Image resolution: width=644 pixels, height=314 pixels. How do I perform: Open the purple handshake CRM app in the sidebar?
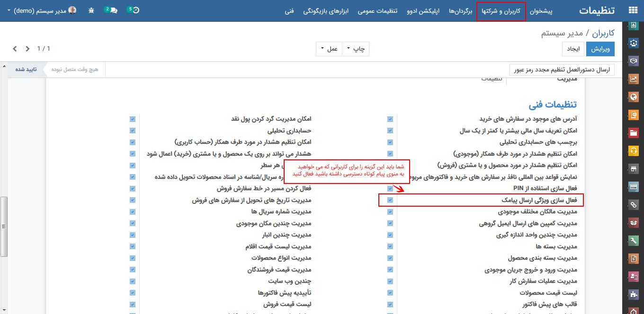click(x=634, y=61)
